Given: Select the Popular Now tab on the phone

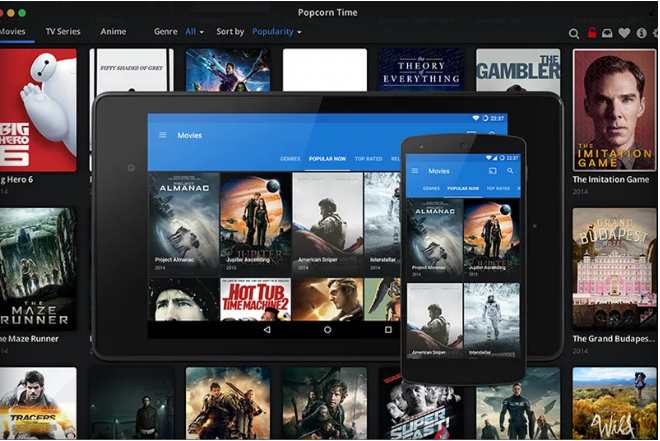Looking at the screenshot, I should pyautogui.click(x=463, y=189).
